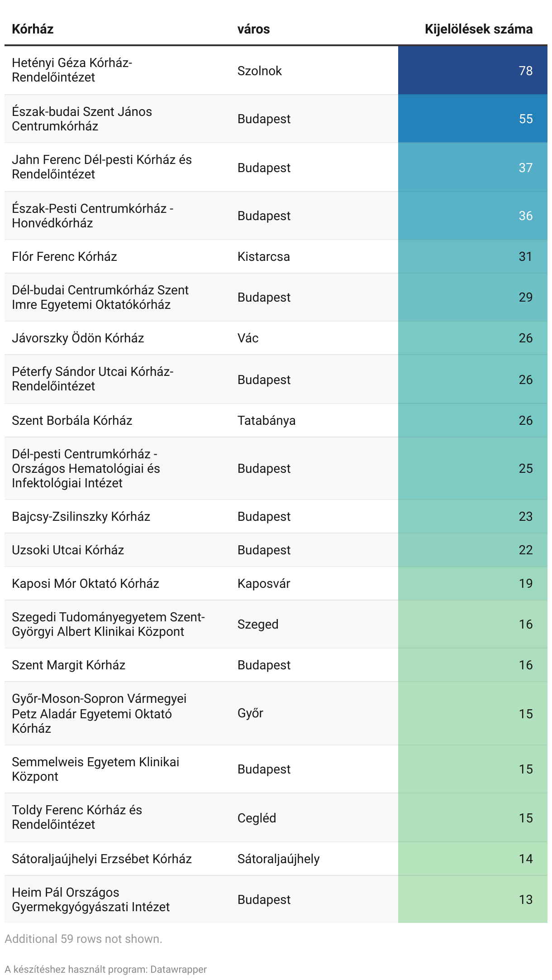Click the Sátoraljaújhely city cell
Image resolution: width=552 pixels, height=980 pixels.
pyautogui.click(x=278, y=859)
